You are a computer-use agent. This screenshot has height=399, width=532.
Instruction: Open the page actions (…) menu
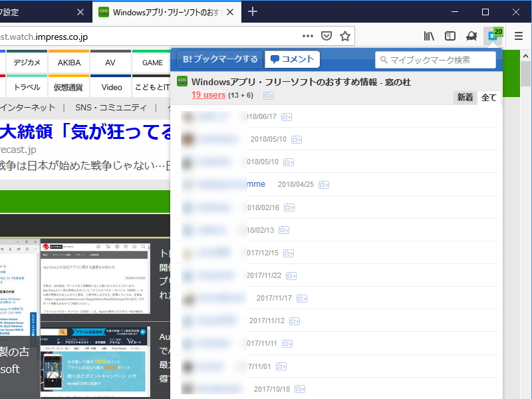(308, 36)
